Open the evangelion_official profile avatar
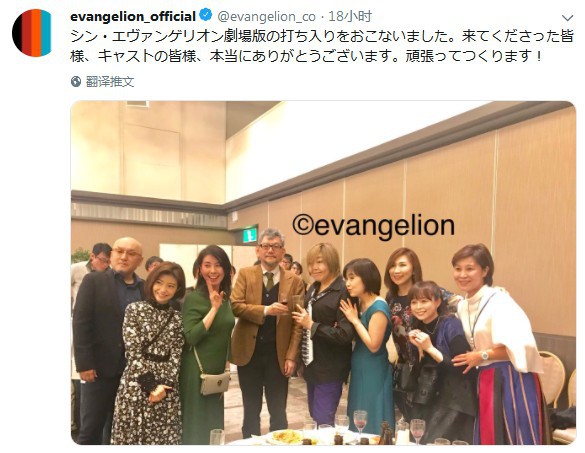This screenshot has width=585, height=453. 32,33
